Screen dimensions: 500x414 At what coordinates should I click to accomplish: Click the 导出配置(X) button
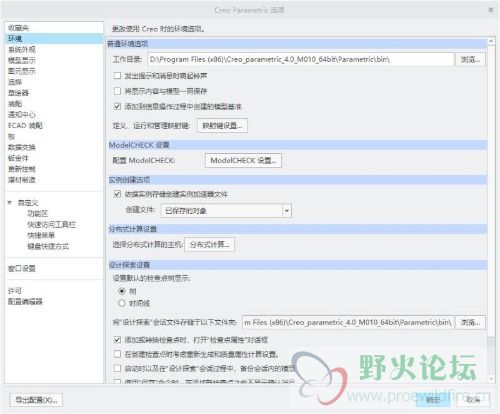pos(36,400)
